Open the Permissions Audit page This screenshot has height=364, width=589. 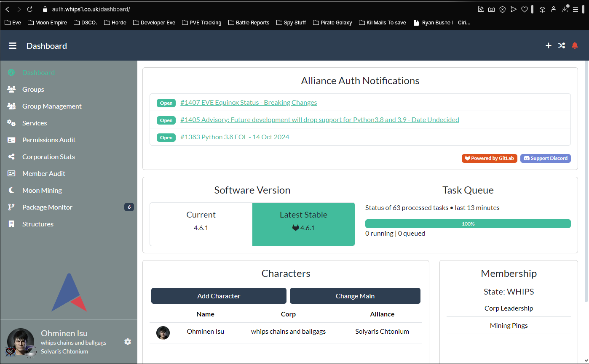tap(49, 140)
